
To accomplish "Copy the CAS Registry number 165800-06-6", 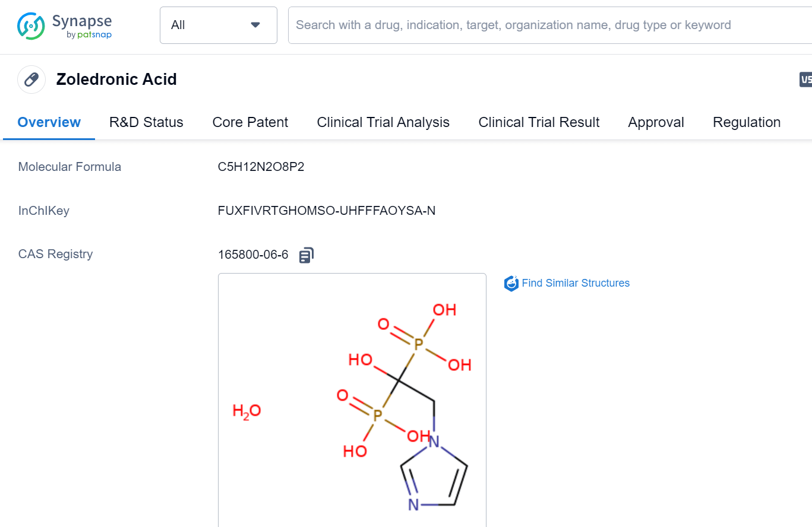I will point(307,255).
